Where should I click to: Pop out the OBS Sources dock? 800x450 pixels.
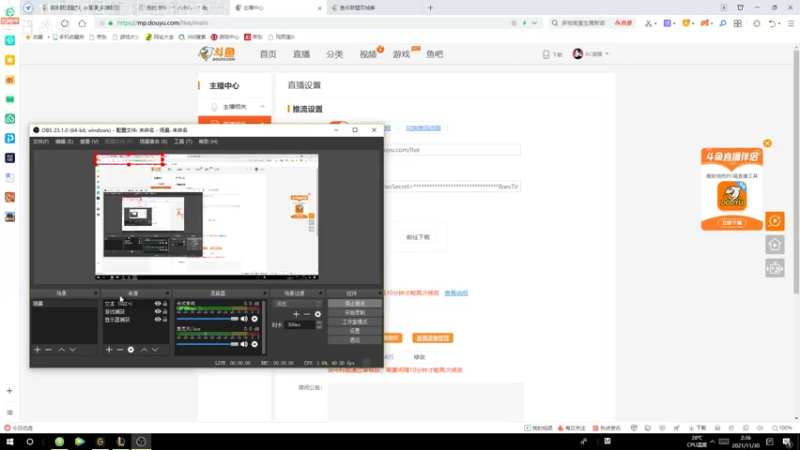pyautogui.click(x=167, y=293)
